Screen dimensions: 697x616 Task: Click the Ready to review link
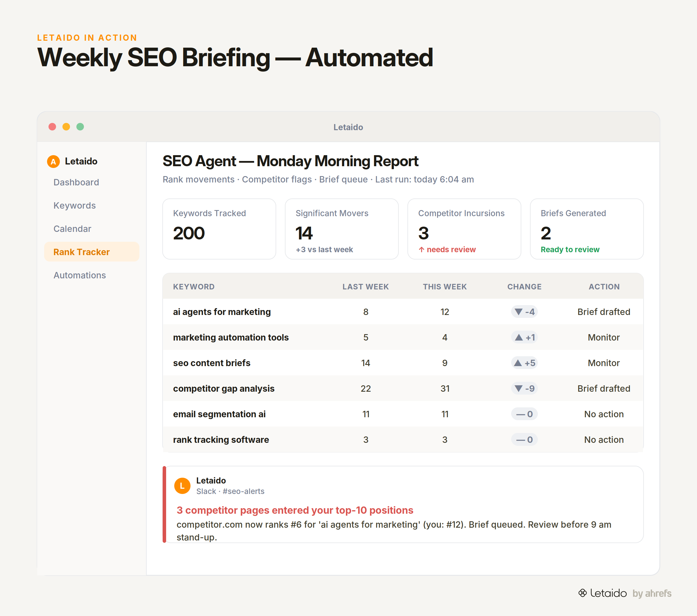pos(570,250)
